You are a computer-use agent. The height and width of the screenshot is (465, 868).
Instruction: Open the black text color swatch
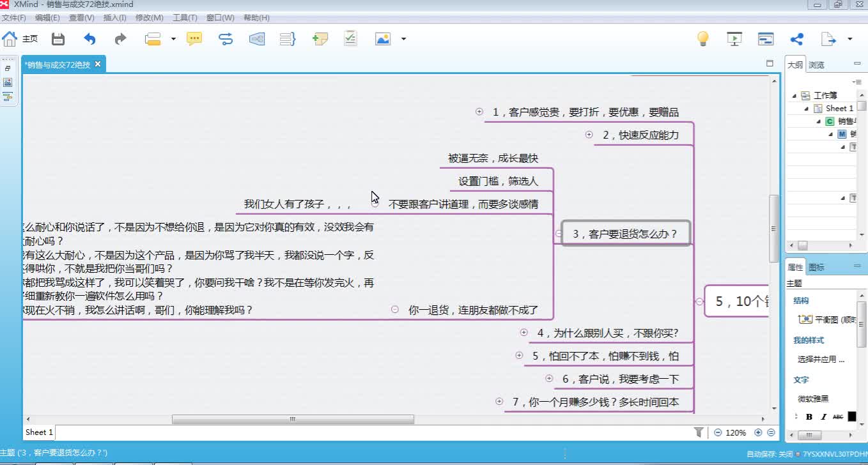point(852,416)
